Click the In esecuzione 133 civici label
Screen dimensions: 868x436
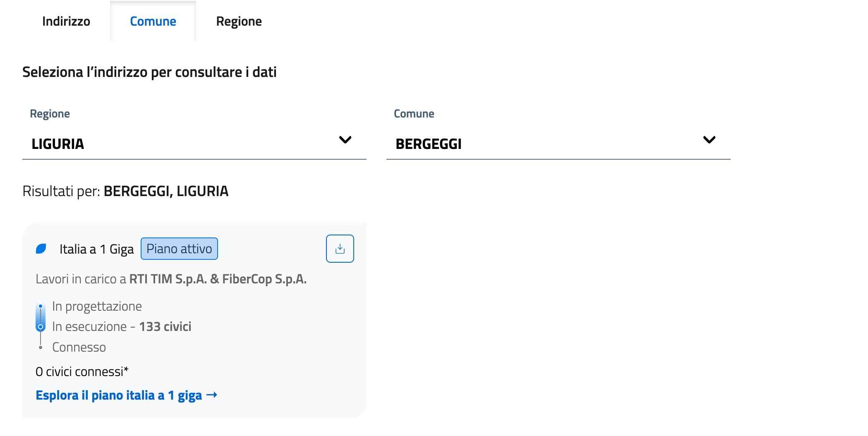(122, 327)
